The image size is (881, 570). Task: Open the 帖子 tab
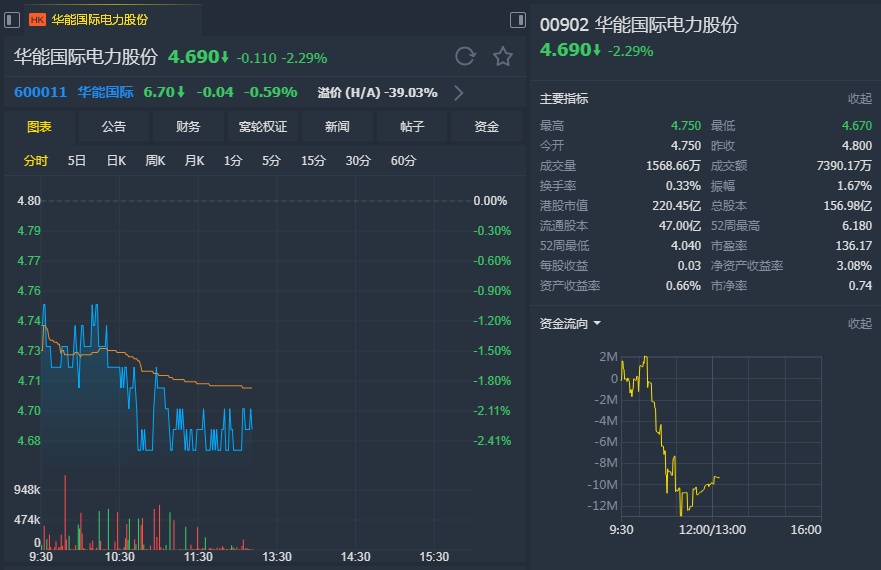[412, 126]
